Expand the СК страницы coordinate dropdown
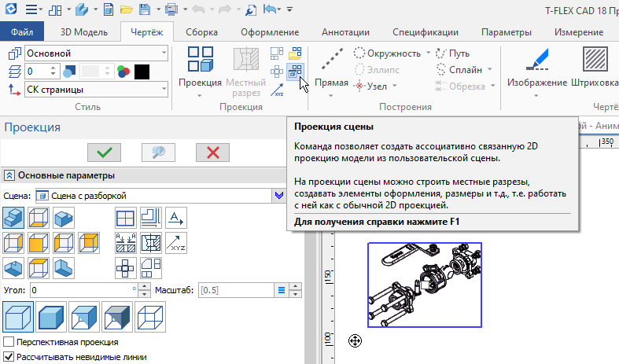 click(96, 90)
